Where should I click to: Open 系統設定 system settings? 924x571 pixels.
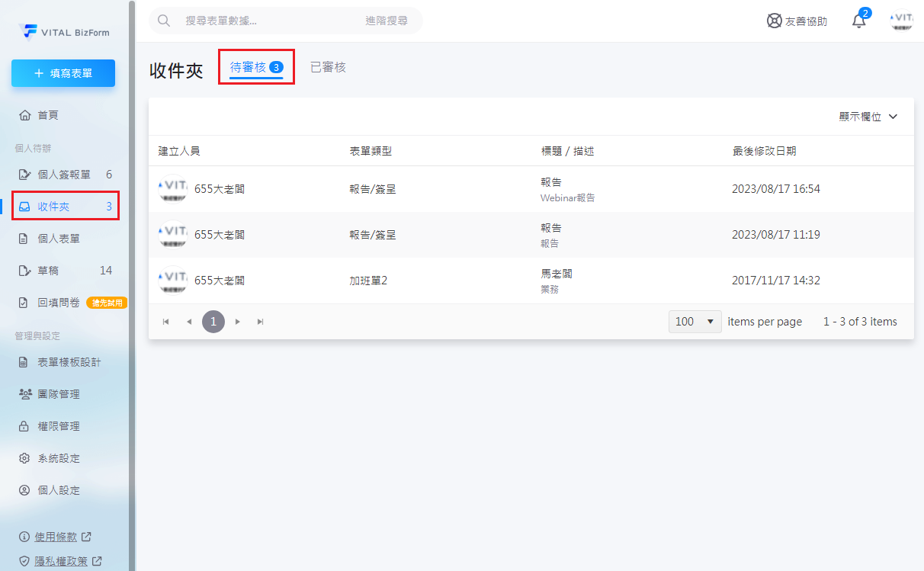(x=59, y=458)
